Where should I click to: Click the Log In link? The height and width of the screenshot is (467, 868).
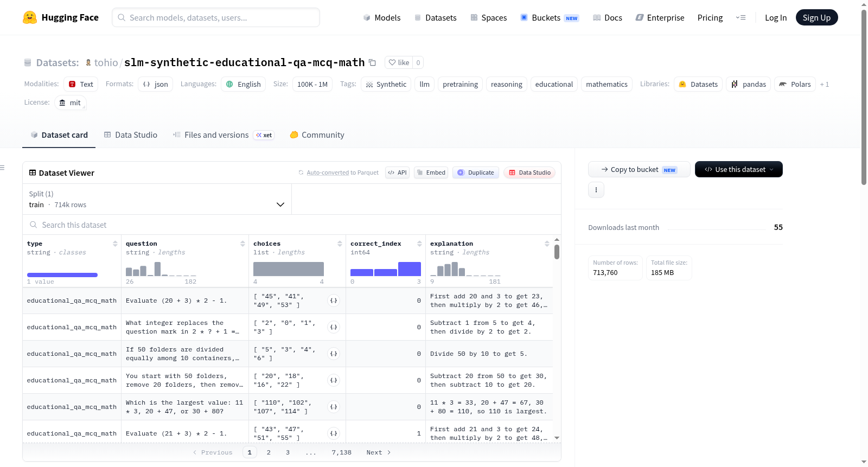[x=775, y=17]
